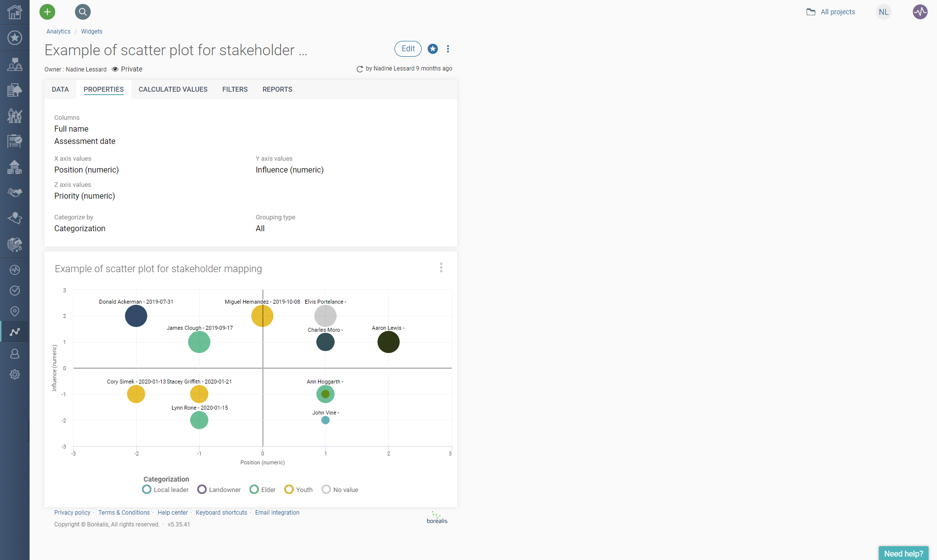Open the handshake agreements module icon
This screenshot has width=937, height=560.
tap(15, 193)
